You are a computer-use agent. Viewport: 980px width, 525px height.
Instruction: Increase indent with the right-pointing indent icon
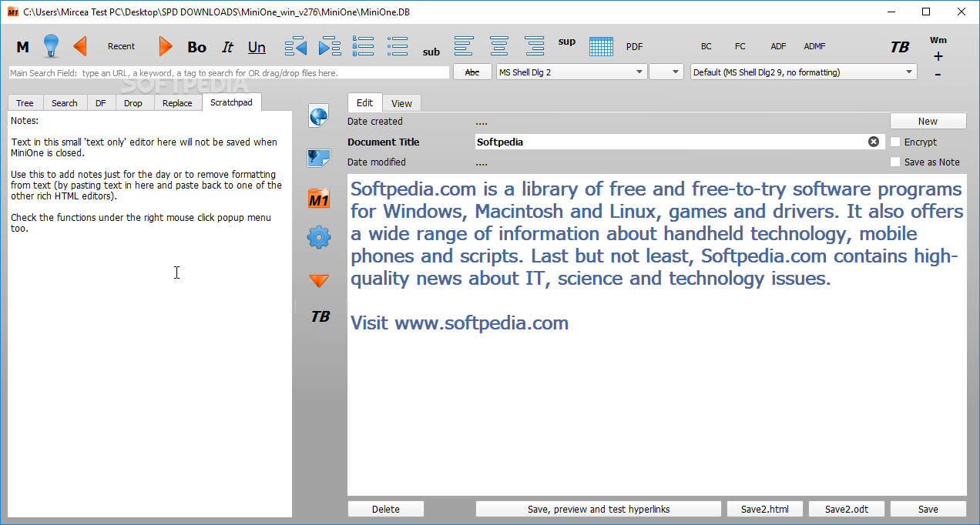coord(330,46)
